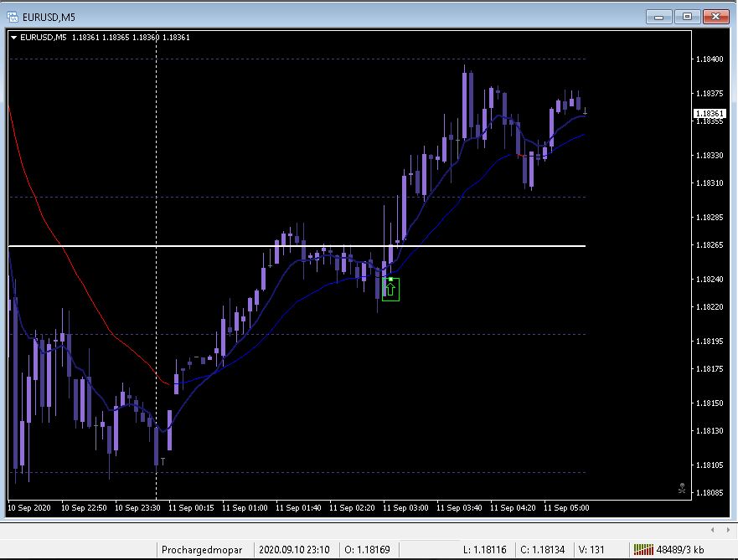Click the 48489/3 kb traffic indicator
The image size is (738, 560).
680,550
